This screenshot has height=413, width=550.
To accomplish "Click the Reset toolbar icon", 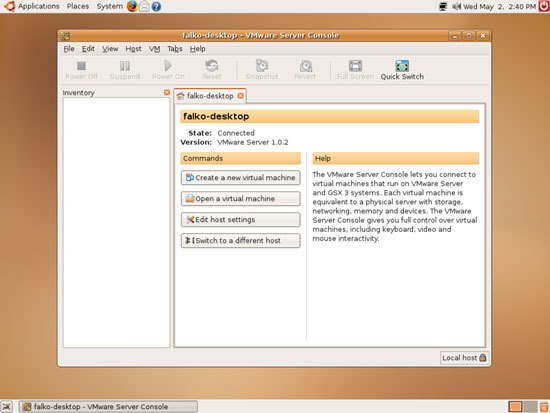I will (x=212, y=66).
